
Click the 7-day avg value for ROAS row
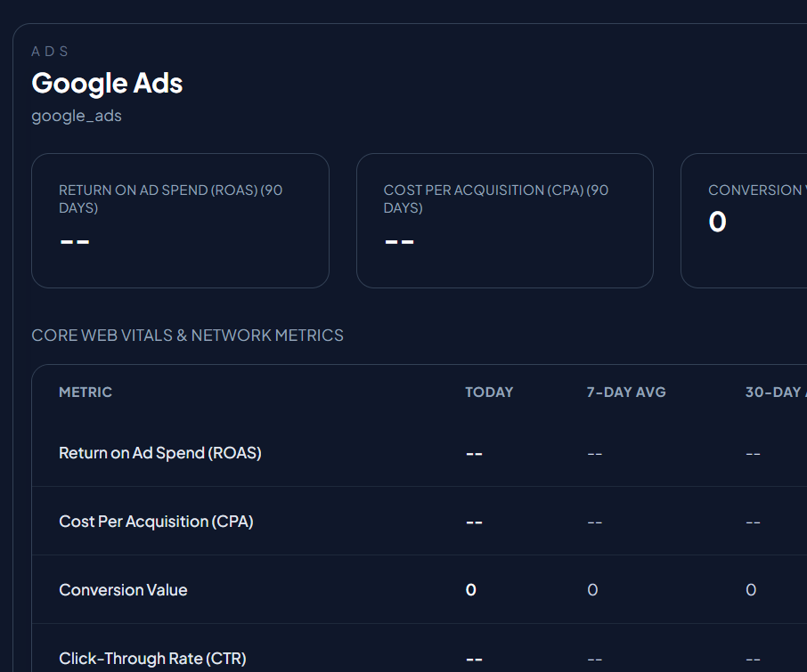coord(595,454)
